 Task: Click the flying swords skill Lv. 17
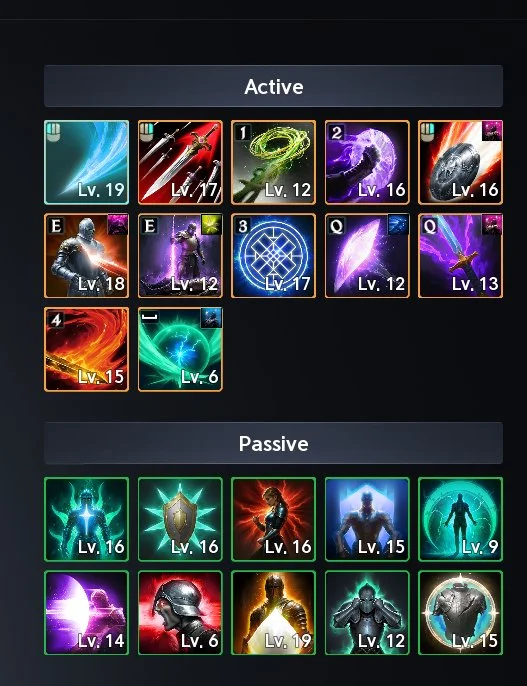[x=180, y=162]
